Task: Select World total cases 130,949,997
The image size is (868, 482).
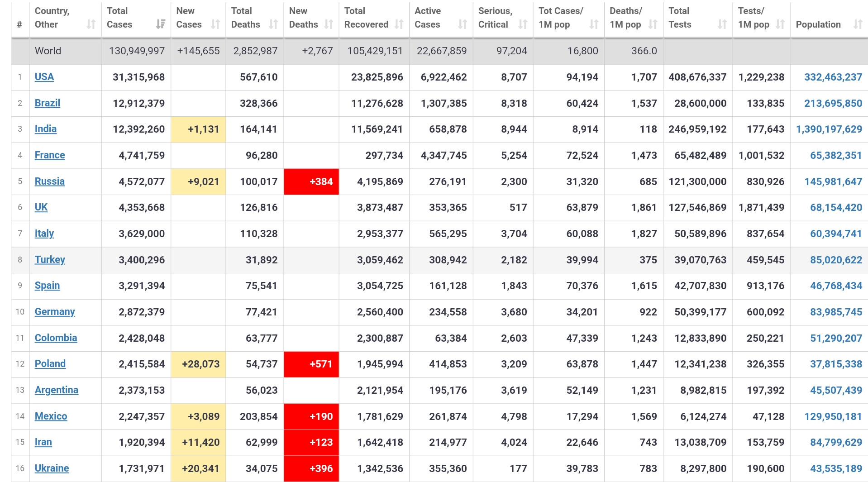Action: click(x=137, y=51)
